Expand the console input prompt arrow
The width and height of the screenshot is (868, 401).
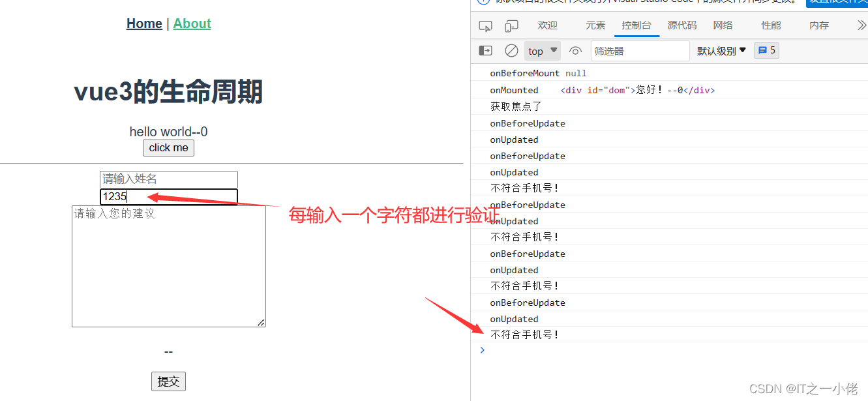click(x=482, y=350)
